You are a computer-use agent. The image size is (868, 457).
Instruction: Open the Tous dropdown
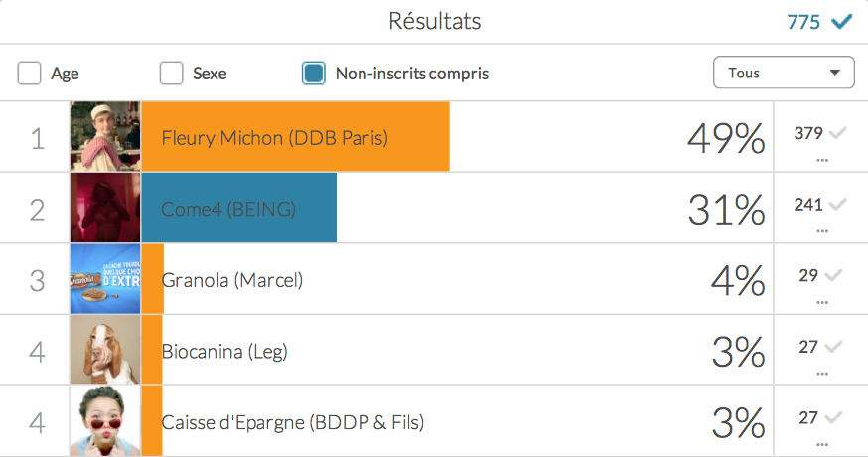pyautogui.click(x=784, y=72)
